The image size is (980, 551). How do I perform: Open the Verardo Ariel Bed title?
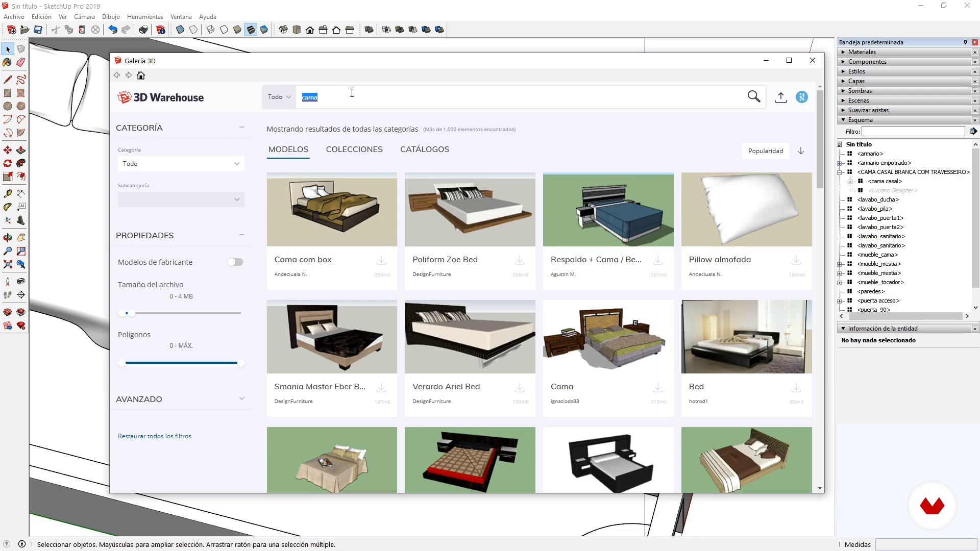446,387
